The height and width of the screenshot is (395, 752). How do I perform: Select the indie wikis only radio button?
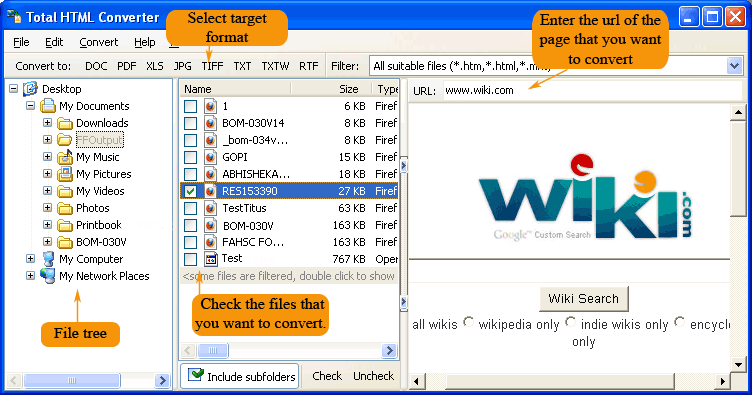click(570, 322)
